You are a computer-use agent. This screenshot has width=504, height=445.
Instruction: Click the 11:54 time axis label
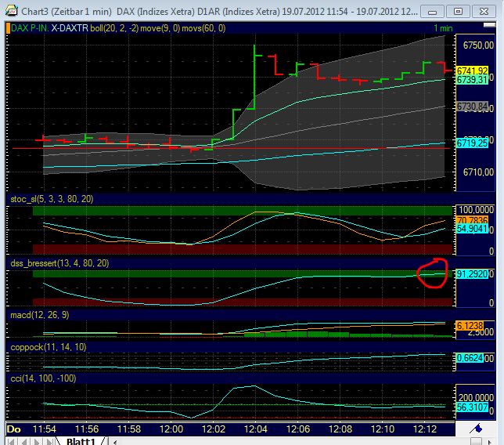pyautogui.click(x=45, y=429)
